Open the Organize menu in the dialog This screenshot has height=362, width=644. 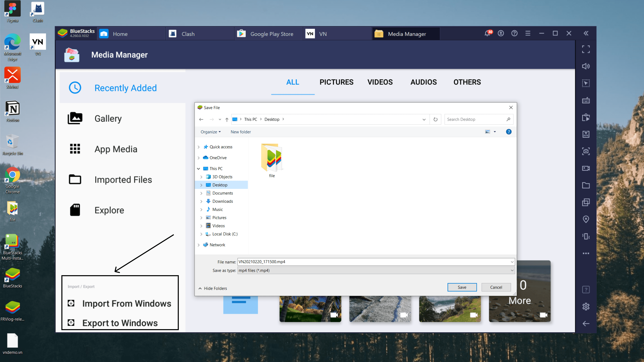tap(210, 132)
